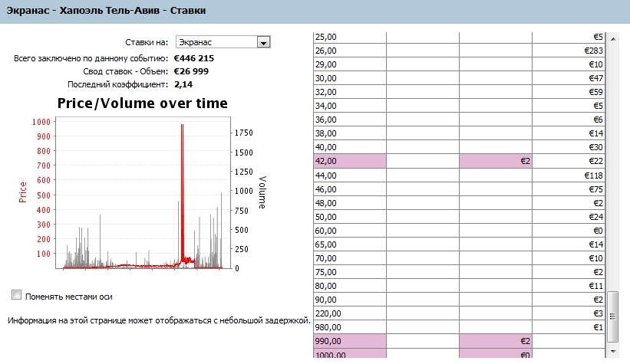
Task: Click the 90,00 odds cell
Action: click(x=350, y=300)
